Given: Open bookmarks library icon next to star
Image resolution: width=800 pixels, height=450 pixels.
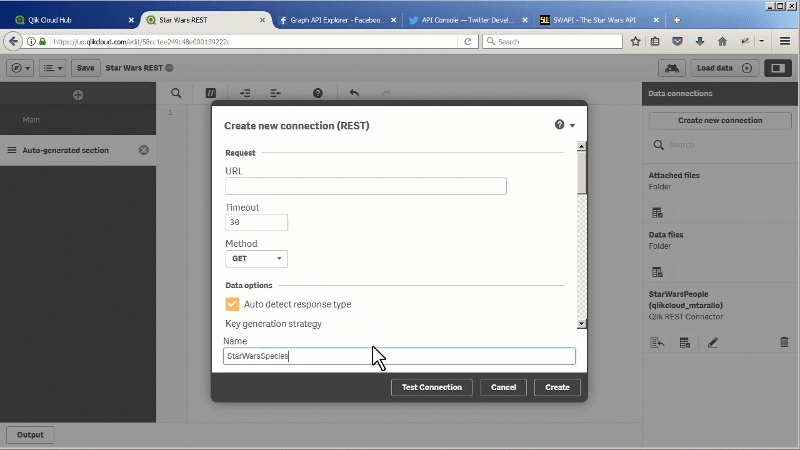Looking at the screenshot, I should coord(655,41).
